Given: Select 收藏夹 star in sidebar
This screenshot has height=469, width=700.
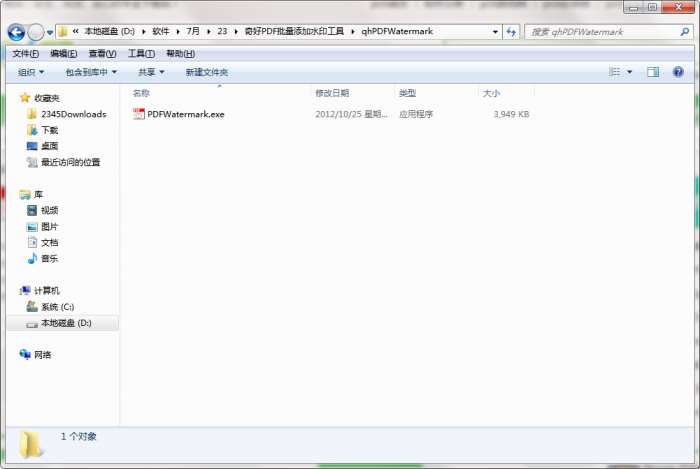Looking at the screenshot, I should click(25, 98).
